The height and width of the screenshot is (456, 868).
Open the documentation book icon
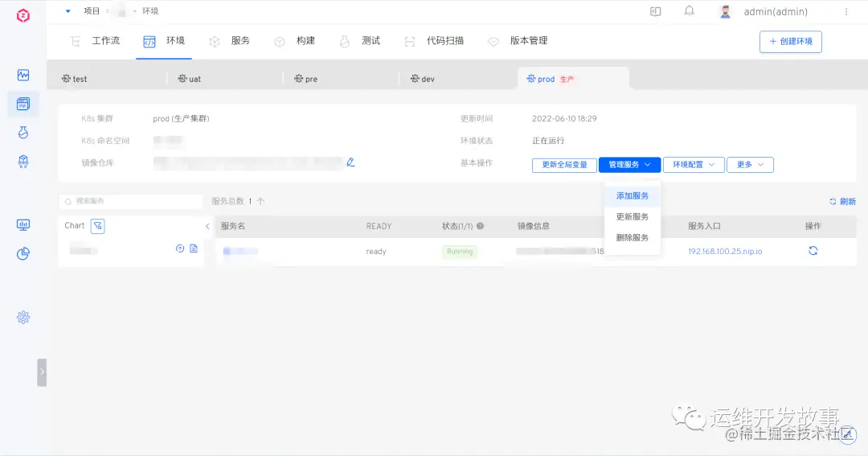[x=656, y=11]
